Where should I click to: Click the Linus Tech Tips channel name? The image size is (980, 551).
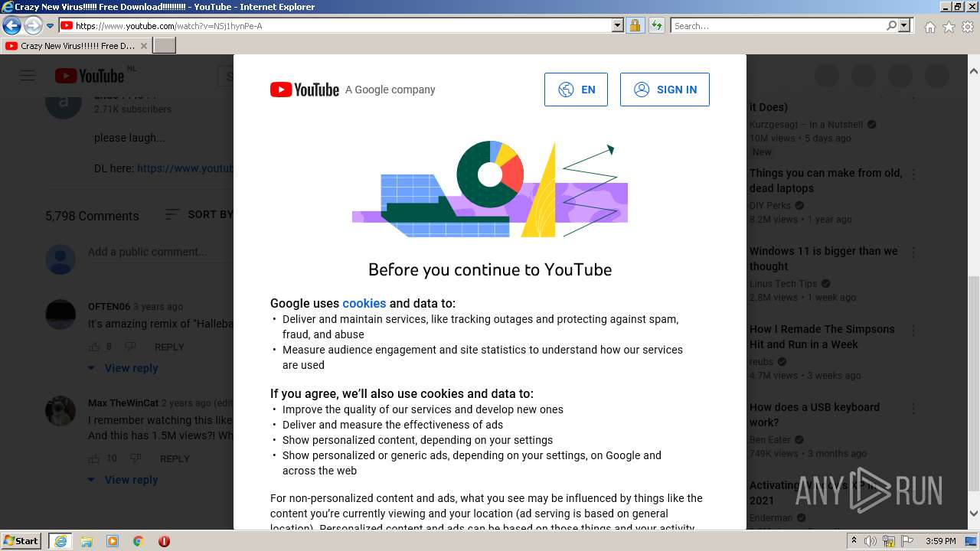[x=783, y=284]
